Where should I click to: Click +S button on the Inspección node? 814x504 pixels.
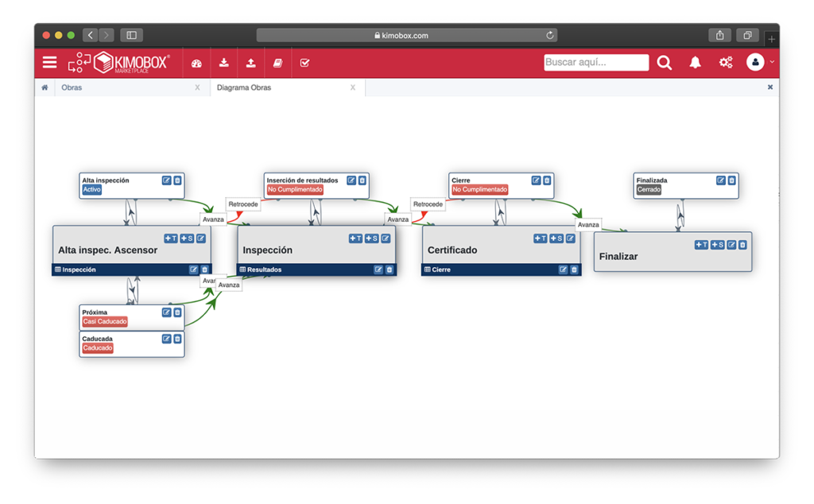(x=371, y=238)
